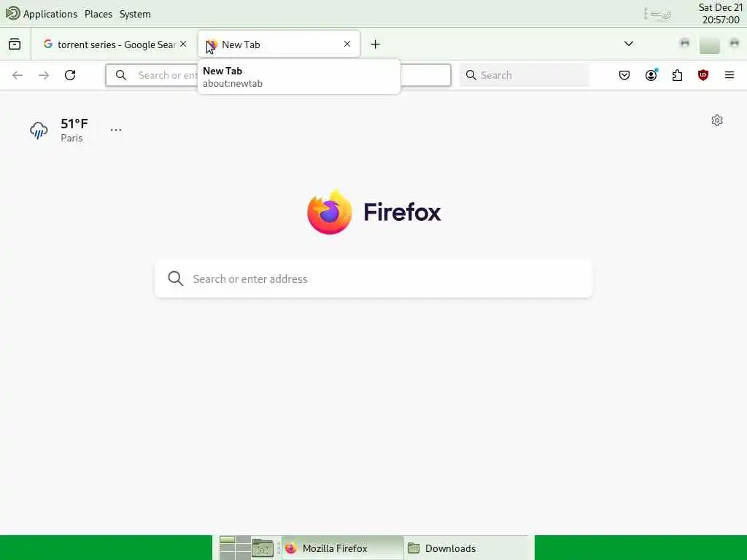Switch to Mozilla Firefox taskbar window

pyautogui.click(x=343, y=548)
